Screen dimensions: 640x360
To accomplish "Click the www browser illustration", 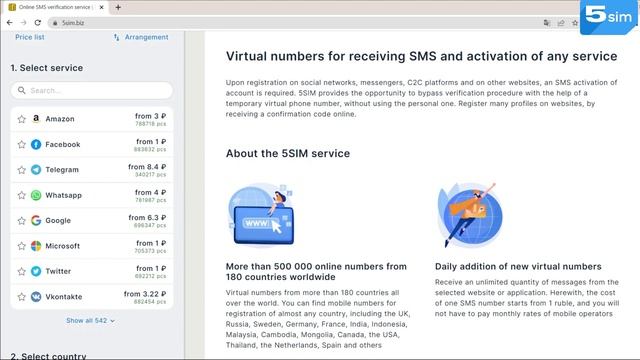I will pyautogui.click(x=261, y=215).
